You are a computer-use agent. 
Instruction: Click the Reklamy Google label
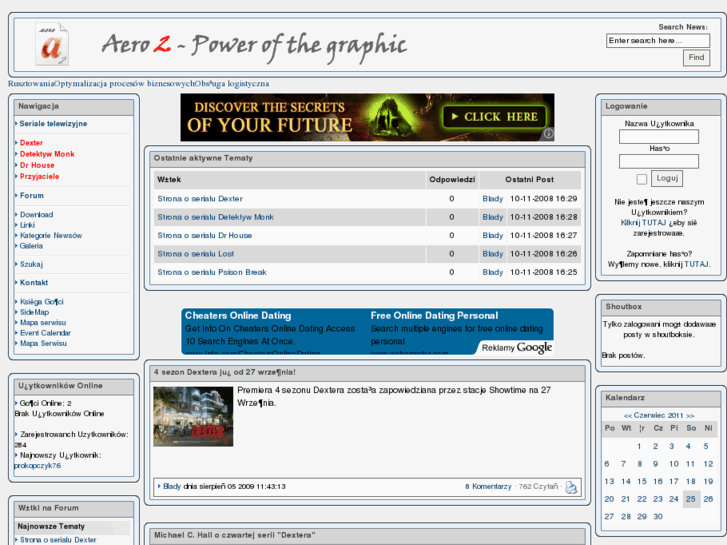[517, 347]
